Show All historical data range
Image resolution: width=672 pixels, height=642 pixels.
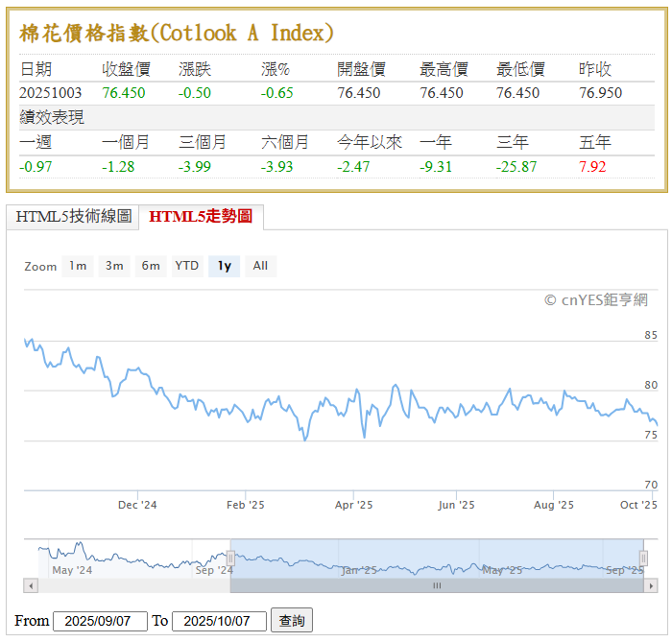click(x=260, y=266)
